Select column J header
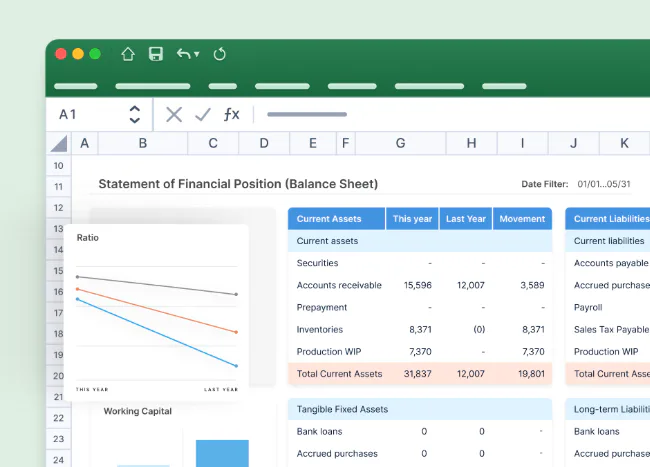650x467 pixels. click(x=573, y=143)
